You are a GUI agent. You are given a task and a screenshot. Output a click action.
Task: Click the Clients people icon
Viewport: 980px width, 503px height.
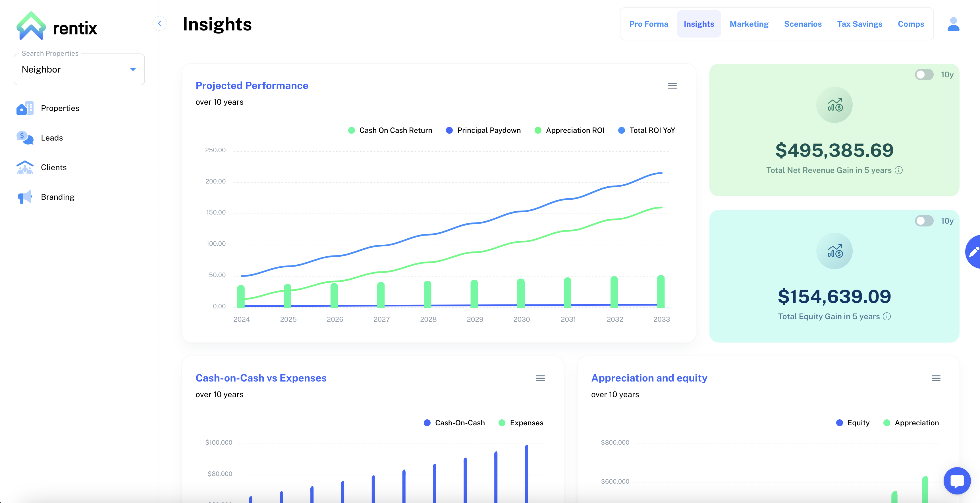[25, 167]
